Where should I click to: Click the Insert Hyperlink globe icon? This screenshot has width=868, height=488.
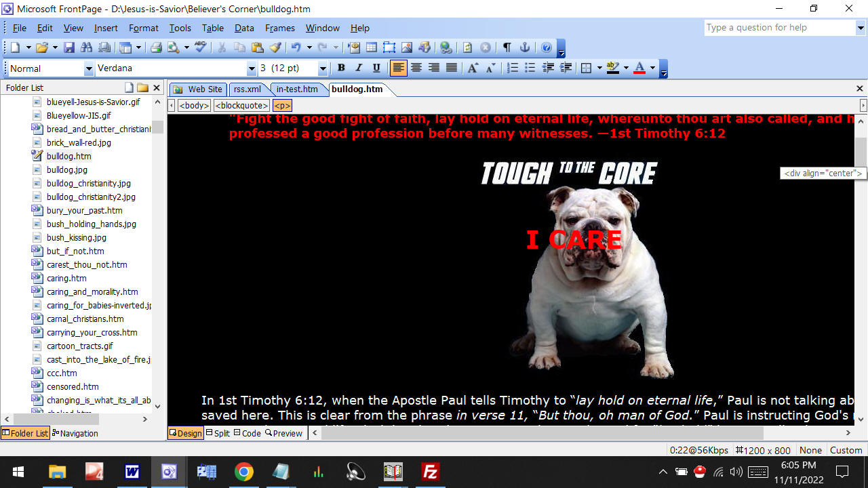(446, 47)
